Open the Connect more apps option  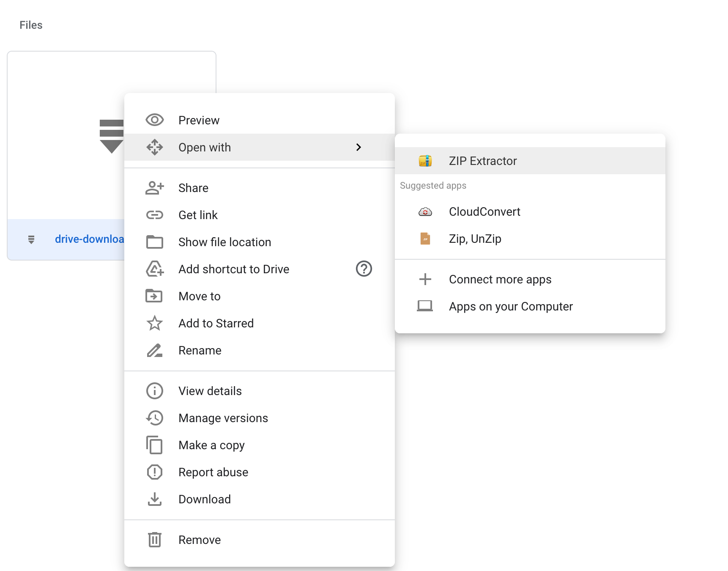pos(500,279)
